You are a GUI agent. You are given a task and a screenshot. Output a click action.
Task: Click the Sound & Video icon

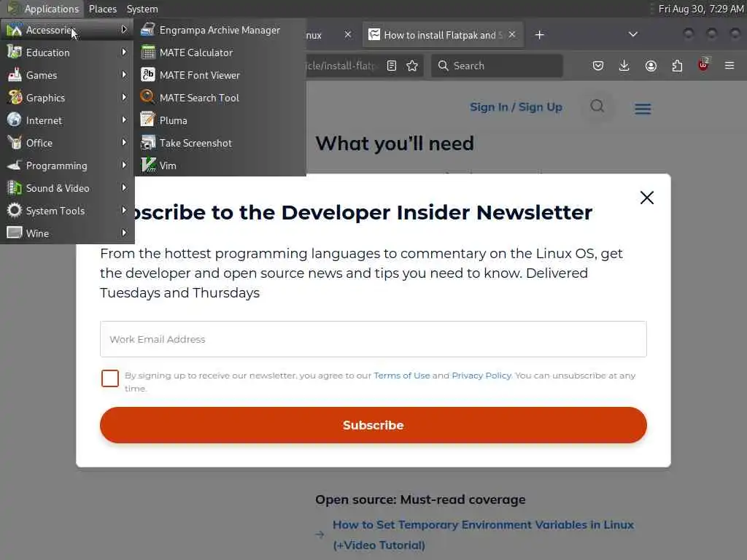coord(15,188)
